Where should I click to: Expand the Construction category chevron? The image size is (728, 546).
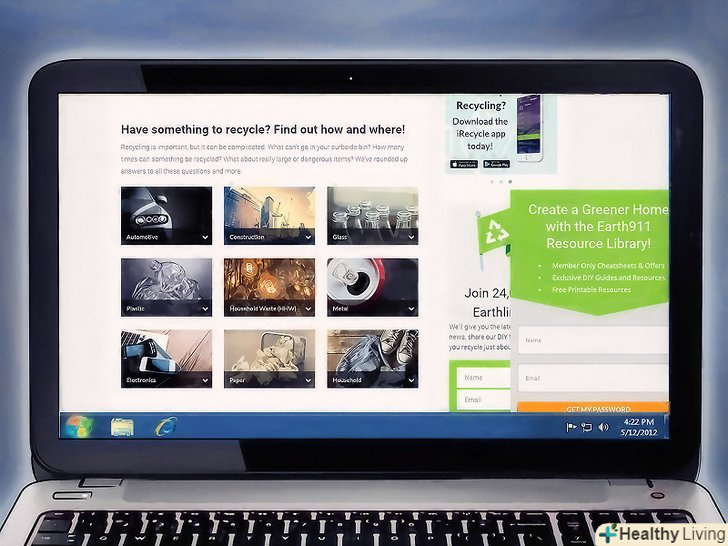[308, 237]
